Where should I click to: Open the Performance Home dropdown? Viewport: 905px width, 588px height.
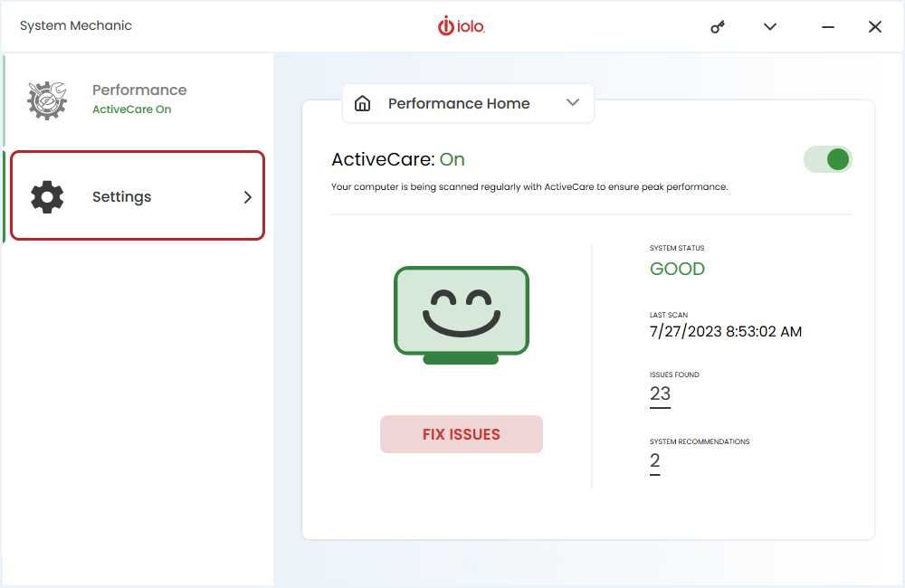tap(468, 103)
